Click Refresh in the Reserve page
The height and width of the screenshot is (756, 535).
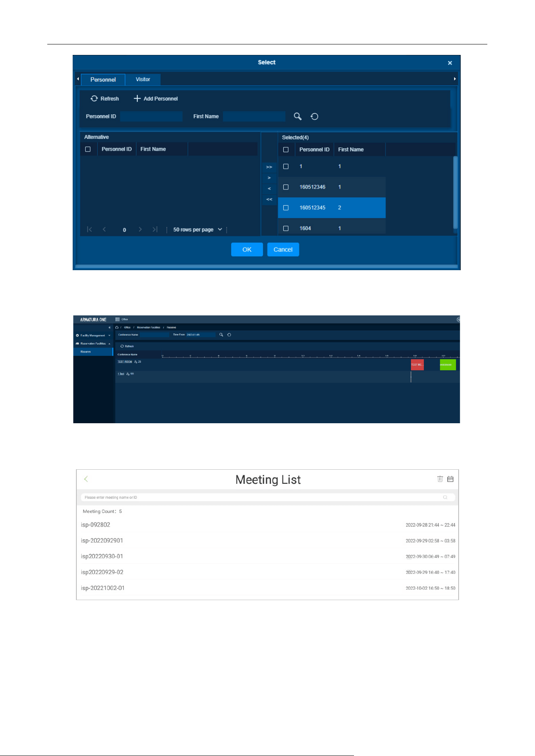127,346
